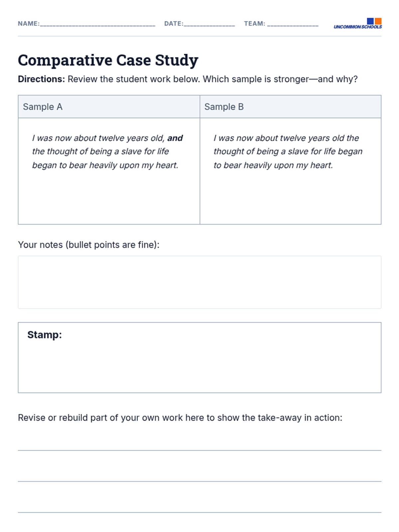The width and height of the screenshot is (399, 532).
Task: Click the TEAM blank line
Action: click(x=293, y=24)
